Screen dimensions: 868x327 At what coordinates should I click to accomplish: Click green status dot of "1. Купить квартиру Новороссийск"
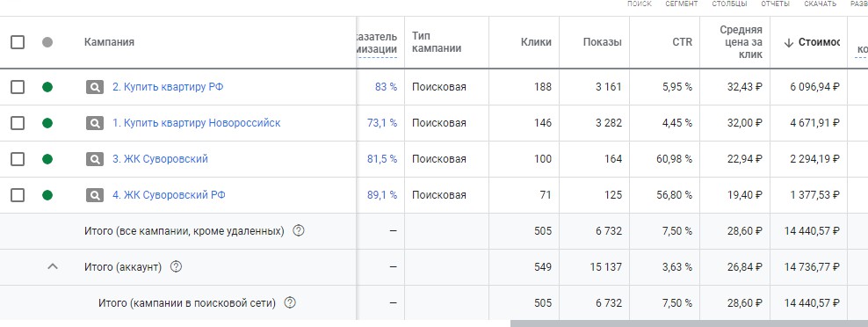click(47, 123)
